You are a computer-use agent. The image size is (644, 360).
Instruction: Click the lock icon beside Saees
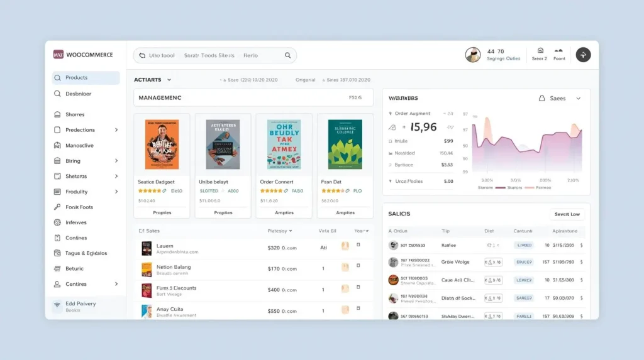[x=541, y=98]
